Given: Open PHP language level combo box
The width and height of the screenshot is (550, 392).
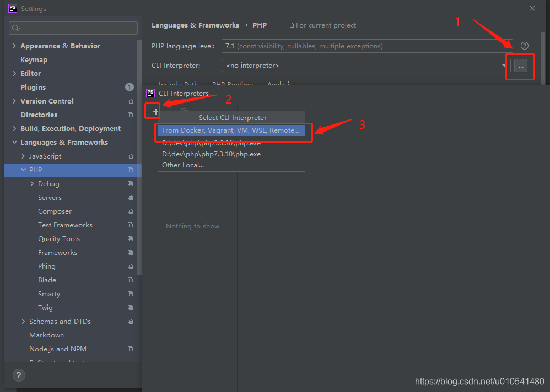Looking at the screenshot, I should point(367,46).
